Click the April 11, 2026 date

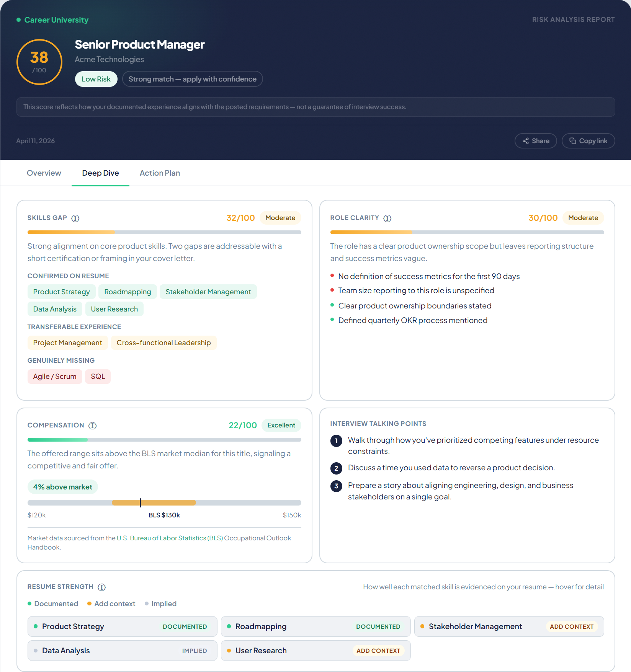point(36,141)
